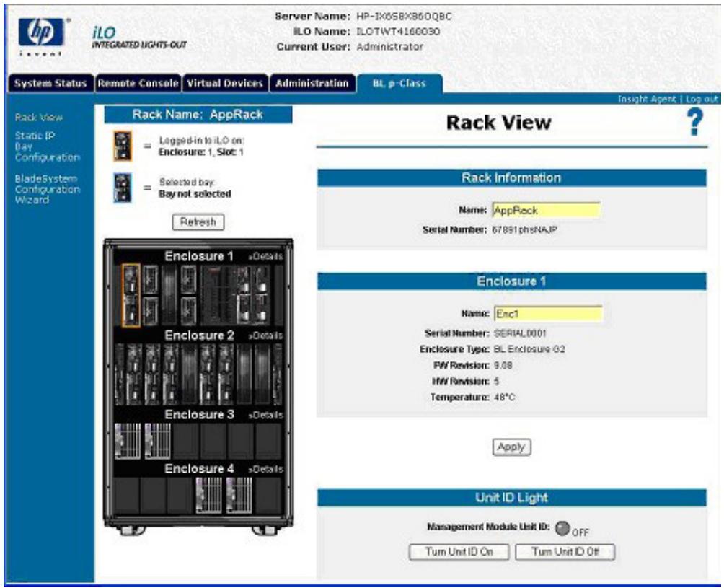Click the Management Module Unit ID indicator light
The width and height of the screenshot is (724, 588).
(562, 528)
